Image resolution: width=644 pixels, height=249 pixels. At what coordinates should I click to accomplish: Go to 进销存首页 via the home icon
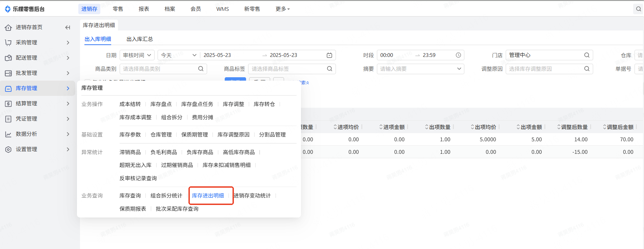(8, 27)
